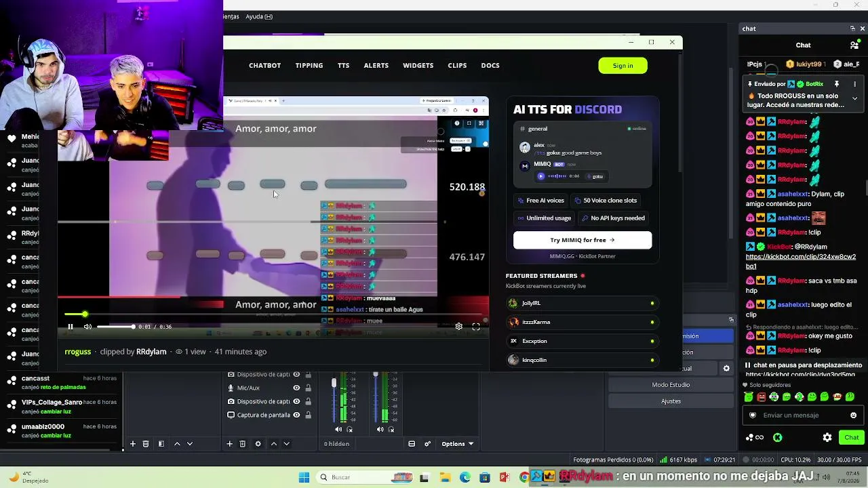This screenshot has height=488, width=868.
Task: Mute the second audio mixer channel
Action: click(380, 430)
